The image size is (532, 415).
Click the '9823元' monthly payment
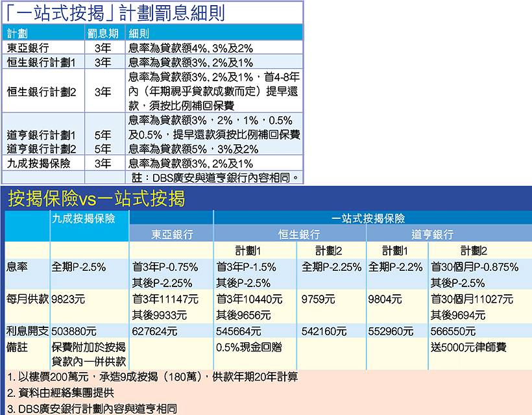coord(68,299)
